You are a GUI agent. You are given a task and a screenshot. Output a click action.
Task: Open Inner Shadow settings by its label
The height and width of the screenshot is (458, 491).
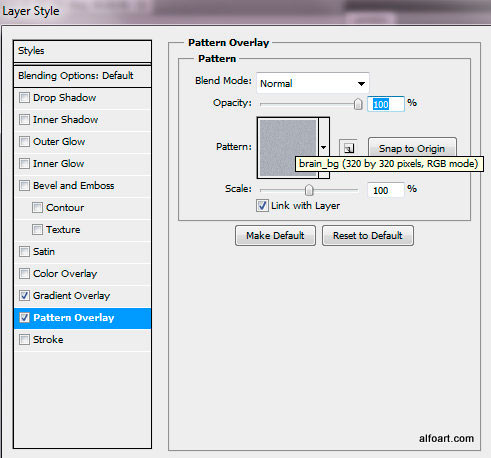pyautogui.click(x=66, y=120)
